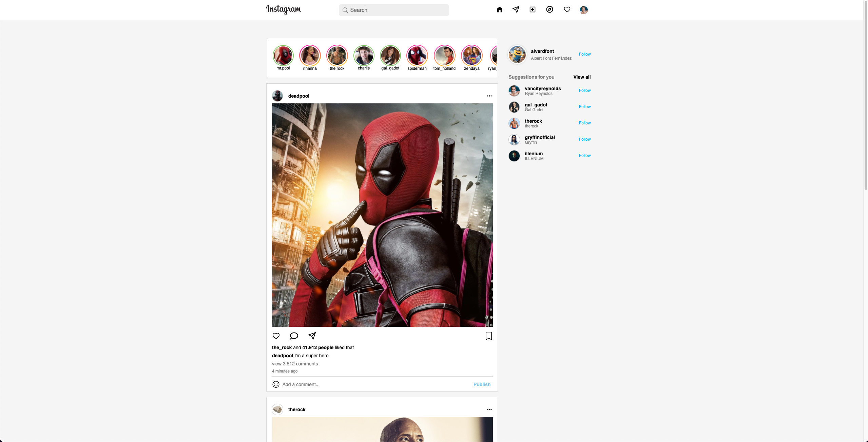Open deadpool username in post header
The height and width of the screenshot is (442, 868).
298,96
